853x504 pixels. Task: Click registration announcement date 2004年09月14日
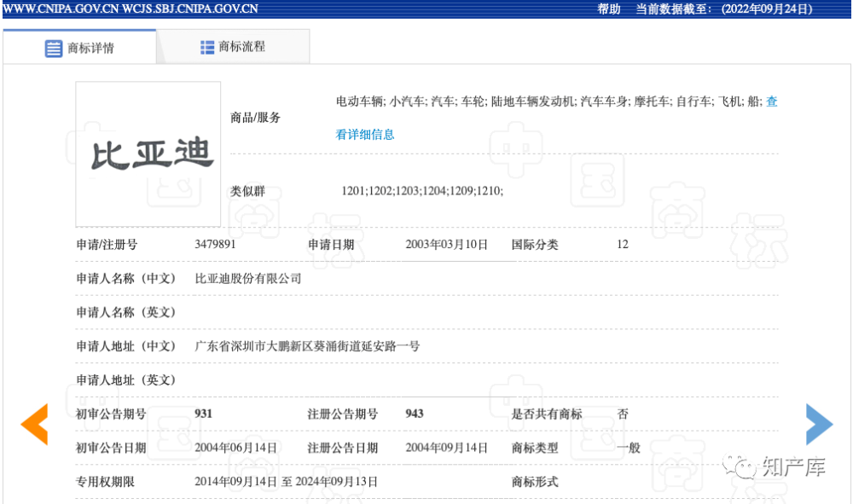coord(446,448)
